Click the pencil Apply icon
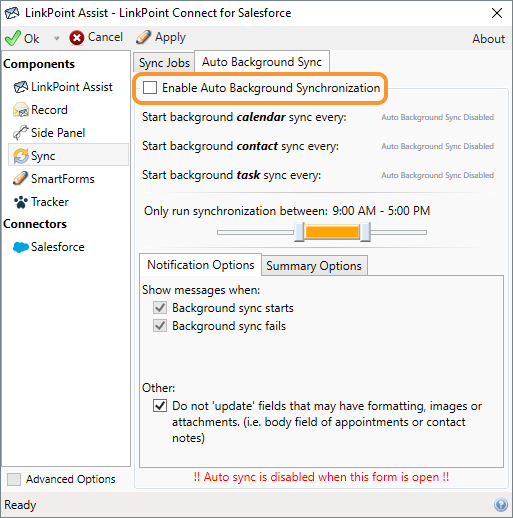The image size is (513, 518). click(143, 37)
